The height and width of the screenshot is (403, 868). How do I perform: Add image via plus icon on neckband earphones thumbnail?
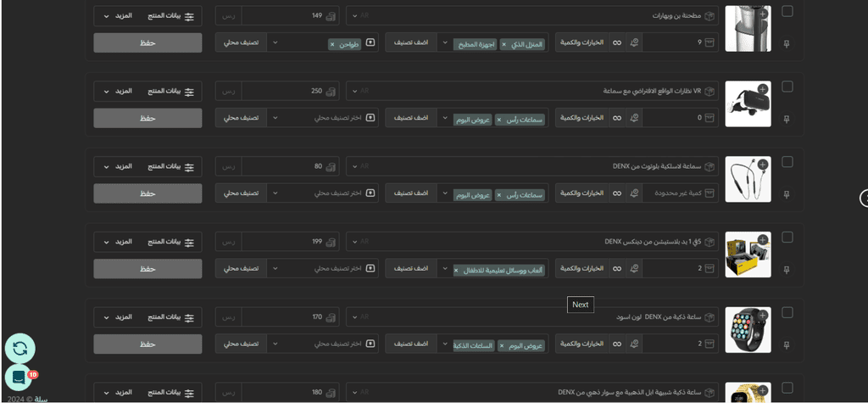click(763, 164)
